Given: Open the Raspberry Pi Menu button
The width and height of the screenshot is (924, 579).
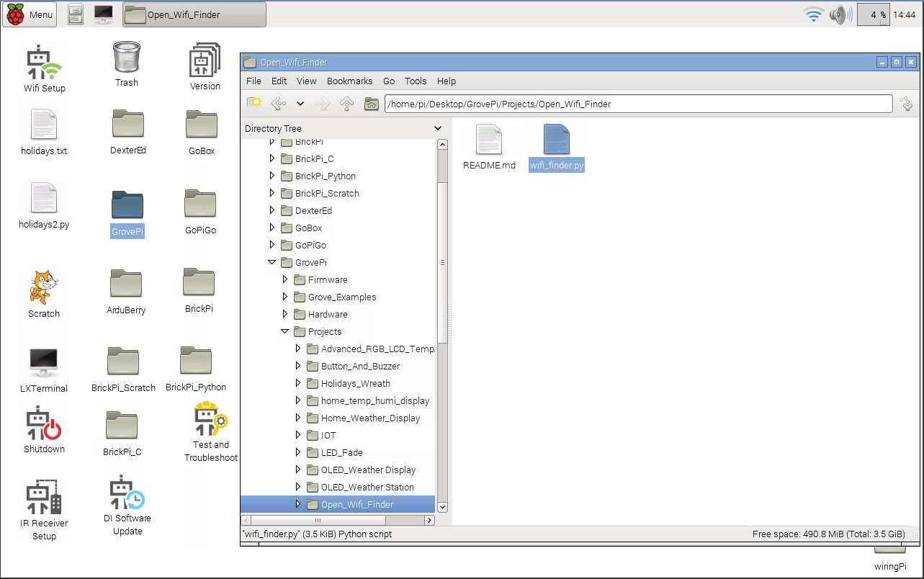Looking at the screenshot, I should tap(30, 14).
